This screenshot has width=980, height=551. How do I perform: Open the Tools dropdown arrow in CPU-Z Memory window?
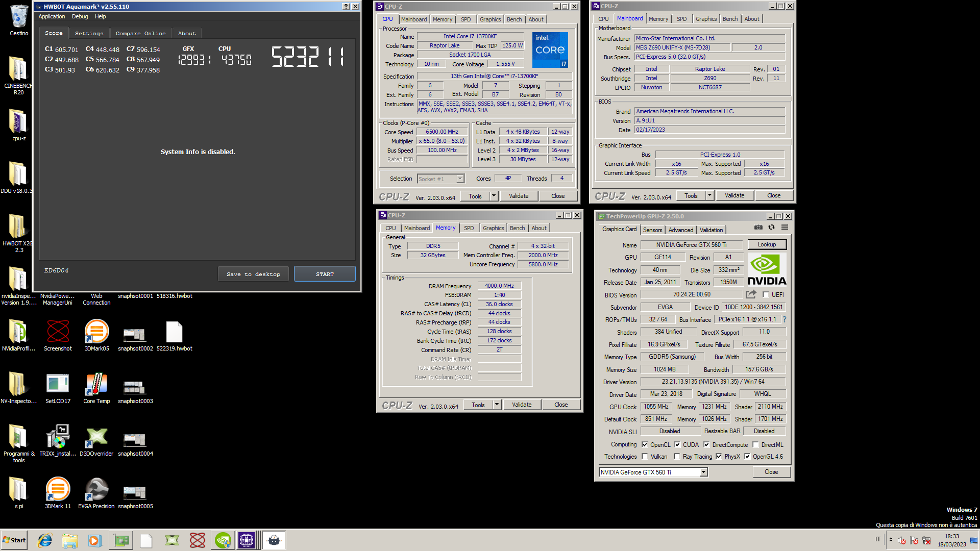click(x=497, y=405)
